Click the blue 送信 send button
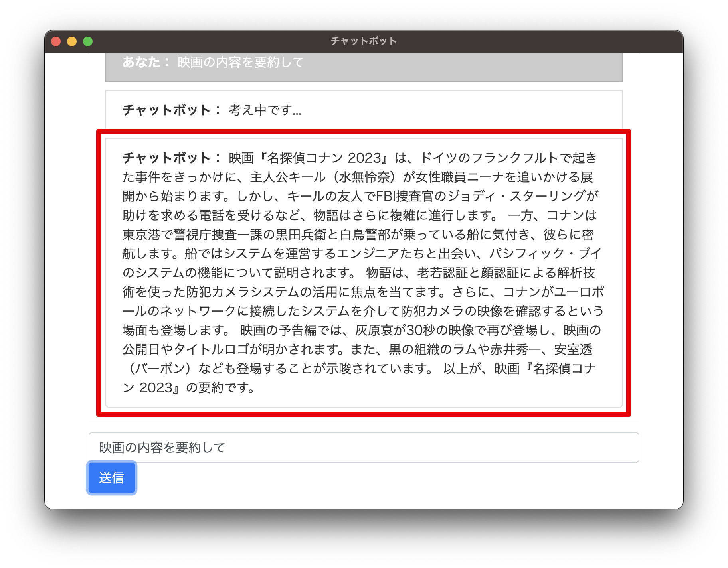The image size is (728, 568). tap(112, 477)
